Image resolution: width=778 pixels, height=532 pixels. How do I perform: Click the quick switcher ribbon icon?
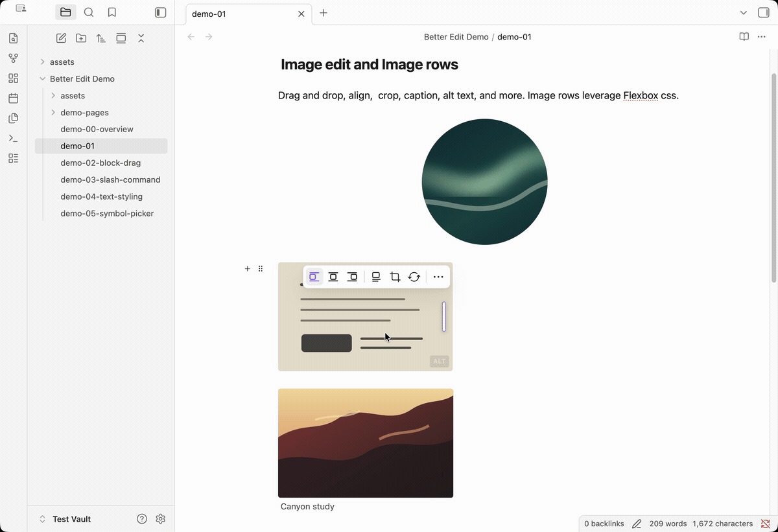[x=14, y=38]
